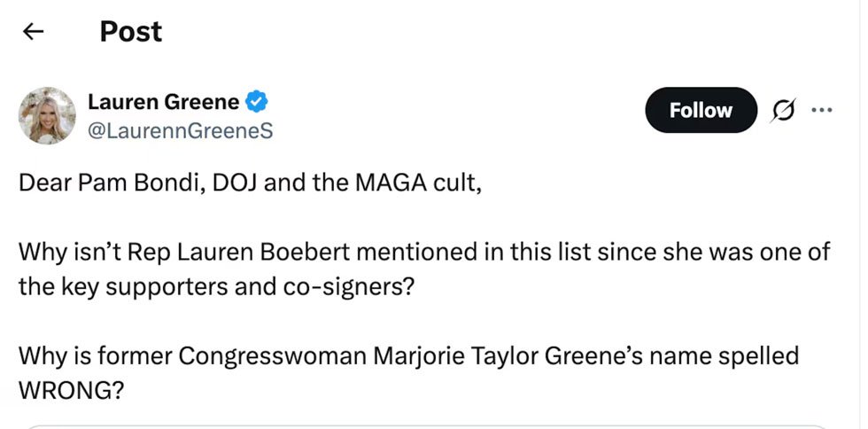
Task: Click the words "name spelled" in the post
Action: 732,356
